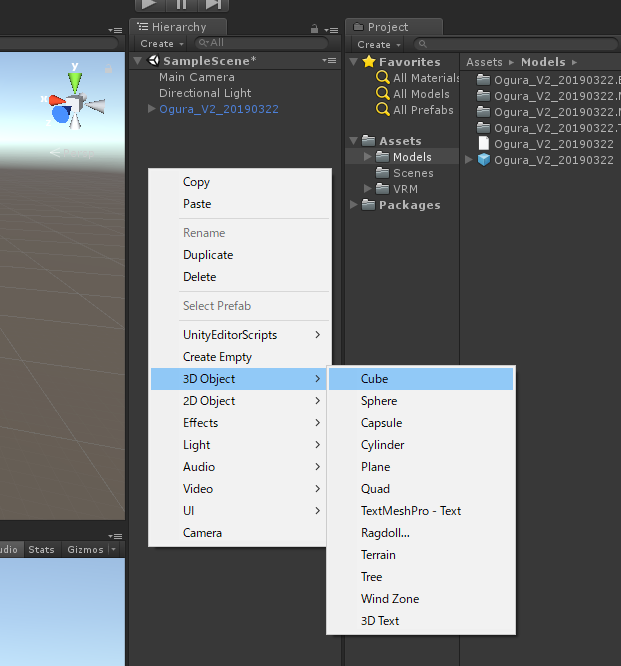
Task: Open the Hierarchy Create dropdown
Action: pos(161,44)
